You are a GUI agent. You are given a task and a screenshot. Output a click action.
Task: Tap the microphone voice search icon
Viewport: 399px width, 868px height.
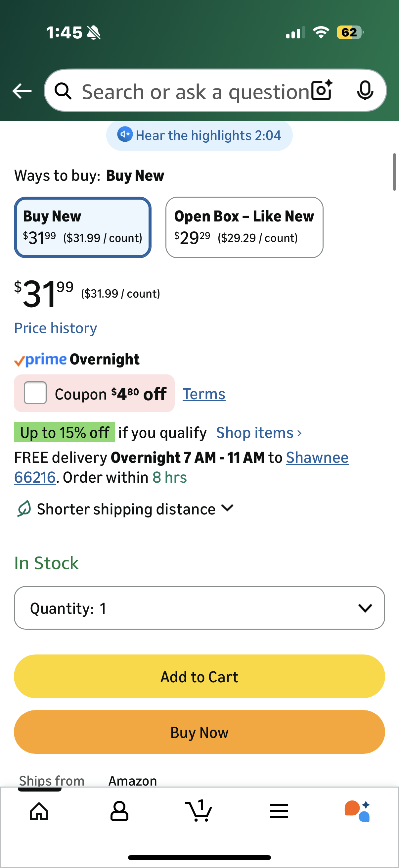click(365, 91)
